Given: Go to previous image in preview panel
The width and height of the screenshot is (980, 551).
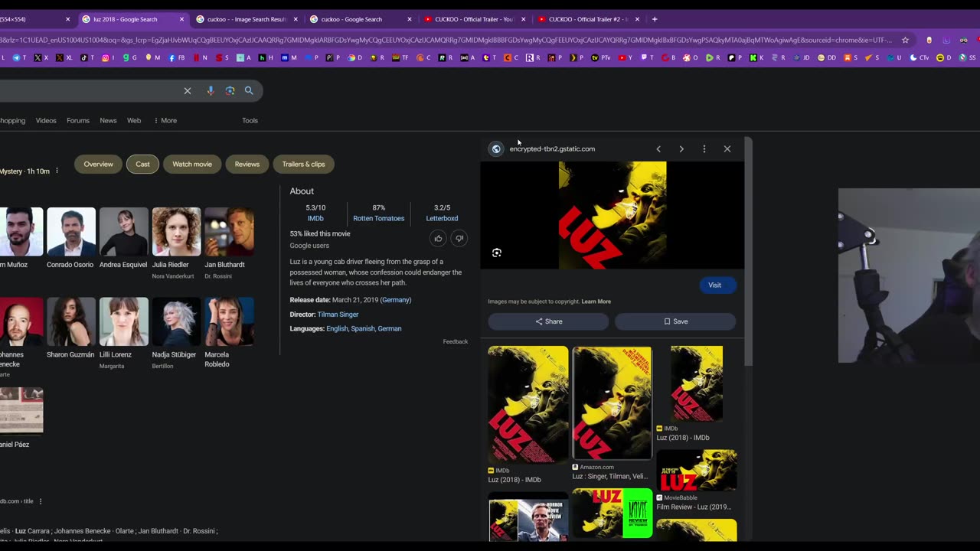Looking at the screenshot, I should click(658, 149).
